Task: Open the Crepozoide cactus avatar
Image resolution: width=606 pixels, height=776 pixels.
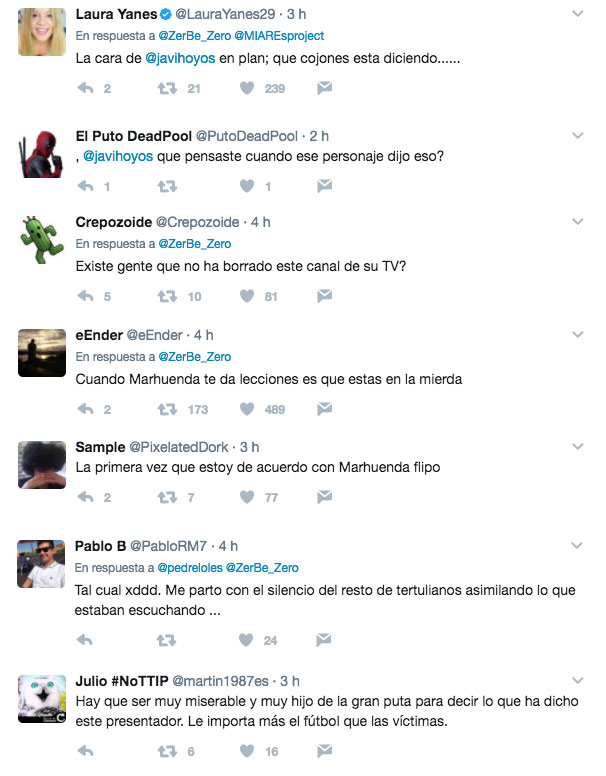Action: point(42,240)
